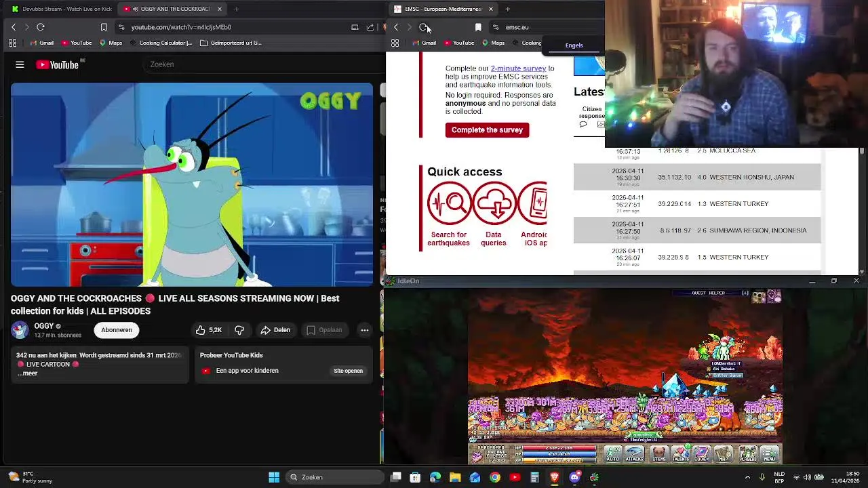This screenshot has height=488, width=868.
Task: Click Opslaan save button
Action: click(324, 330)
